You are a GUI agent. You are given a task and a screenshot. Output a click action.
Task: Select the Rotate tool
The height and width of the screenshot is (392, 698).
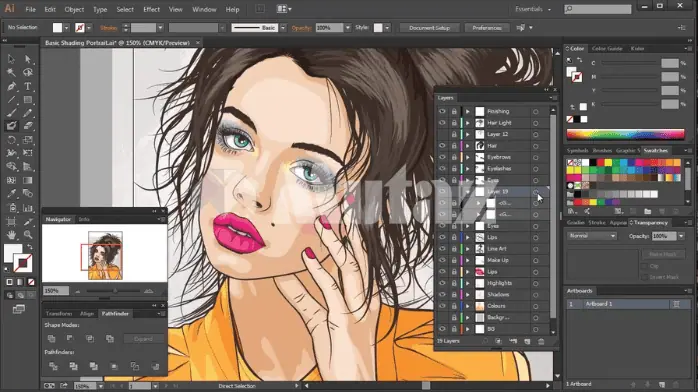click(11, 140)
